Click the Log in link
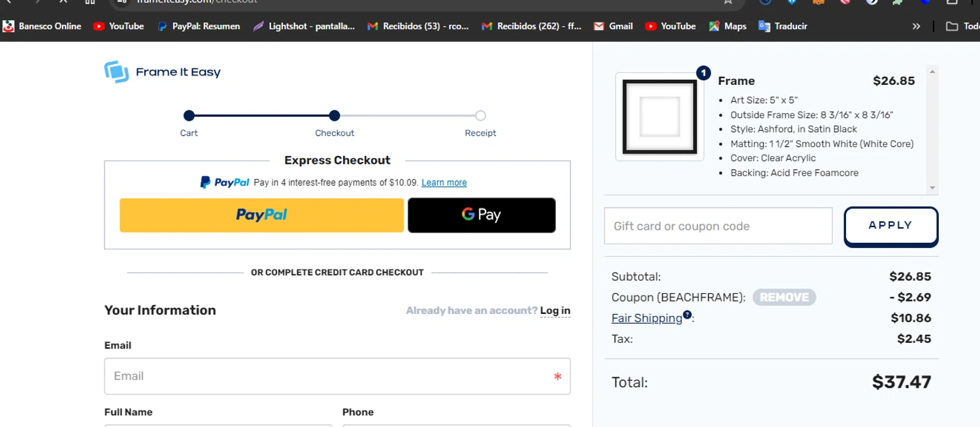The height and width of the screenshot is (427, 980). pos(555,311)
